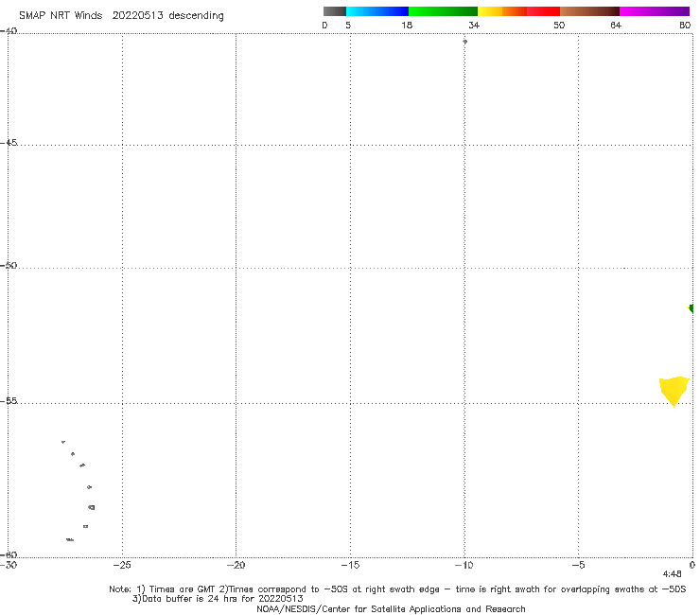Click the color bar label '18'

[407, 25]
